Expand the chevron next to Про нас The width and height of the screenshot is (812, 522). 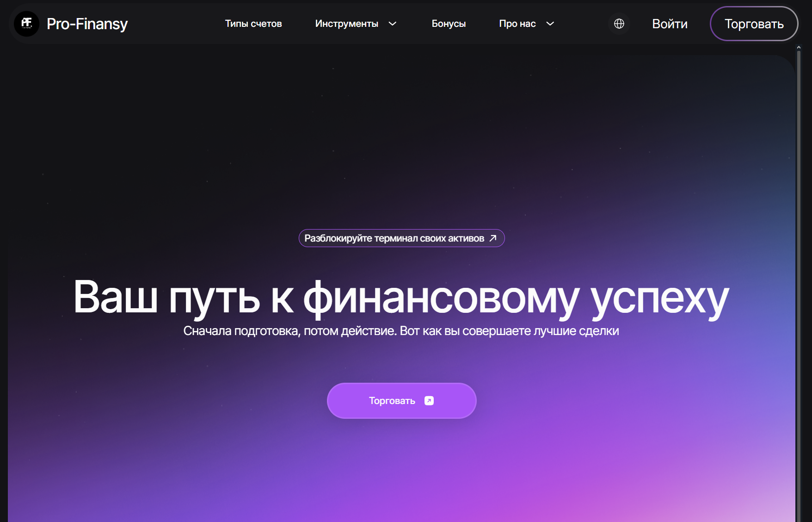[550, 24]
